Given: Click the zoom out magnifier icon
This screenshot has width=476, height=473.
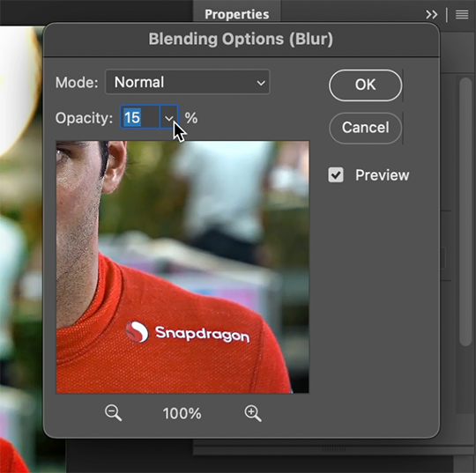Looking at the screenshot, I should tap(113, 413).
